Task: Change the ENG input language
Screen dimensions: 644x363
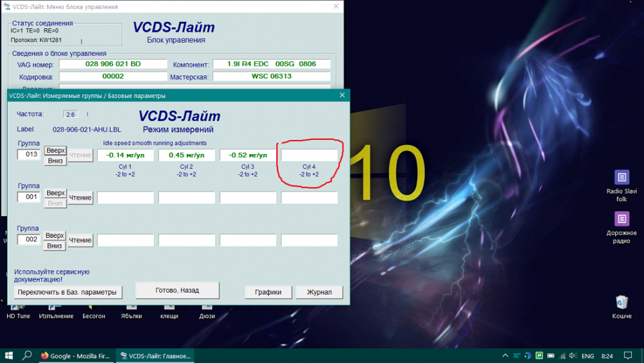Action: pyautogui.click(x=588, y=356)
